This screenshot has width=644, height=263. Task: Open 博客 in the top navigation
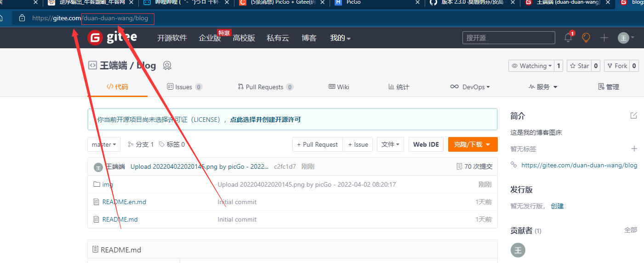(309, 38)
